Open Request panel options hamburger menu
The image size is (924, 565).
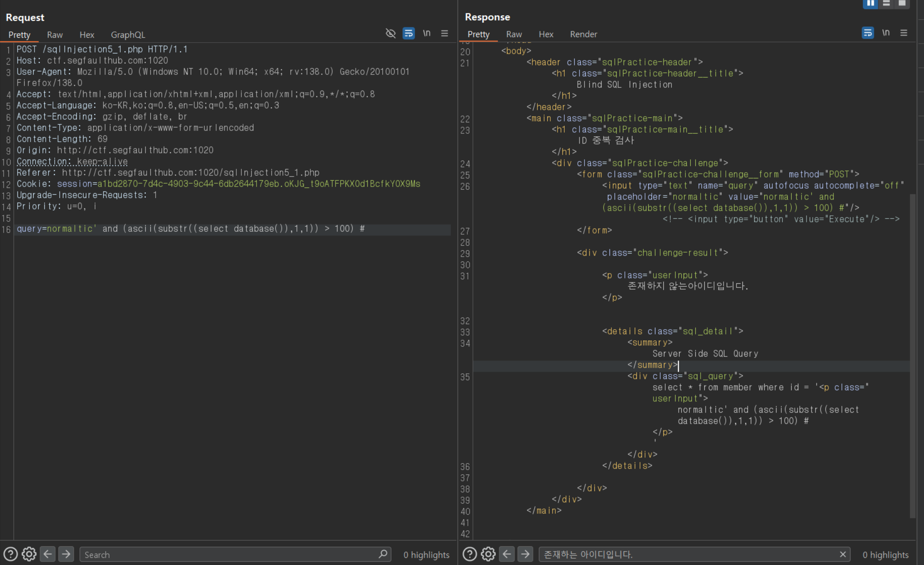point(445,33)
